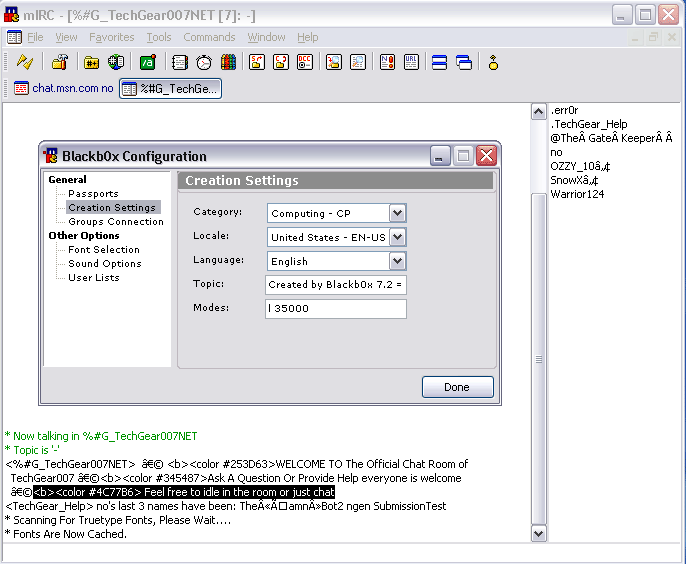686x564 pixels.
Task: Open the Received Files toolbar icon
Action: click(x=334, y=62)
